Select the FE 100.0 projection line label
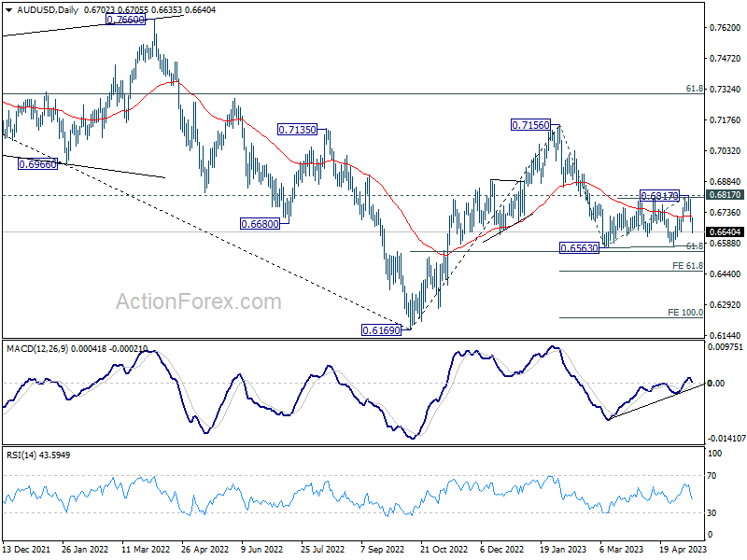 tap(685, 313)
